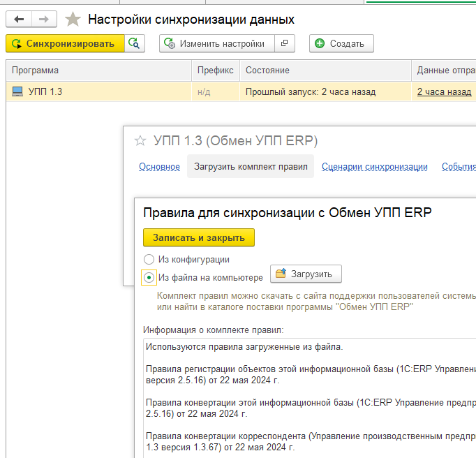Go forward with the right arrow button
The height and width of the screenshot is (458, 476).
45,20
